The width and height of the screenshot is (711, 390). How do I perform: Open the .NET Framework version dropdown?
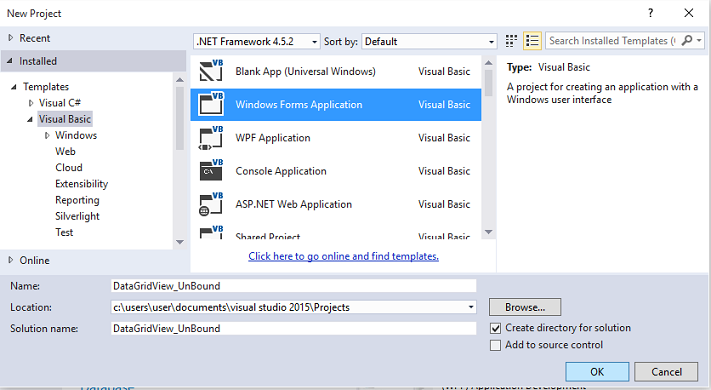[x=257, y=41]
